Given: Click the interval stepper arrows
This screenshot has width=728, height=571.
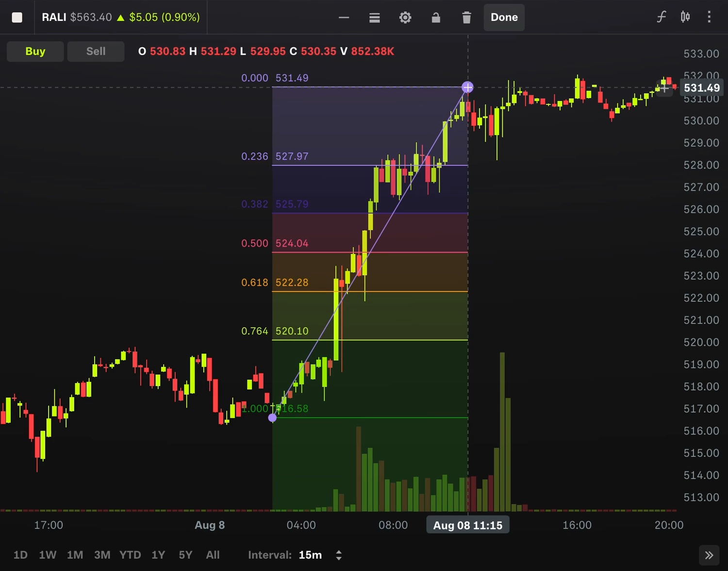Looking at the screenshot, I should pos(338,554).
